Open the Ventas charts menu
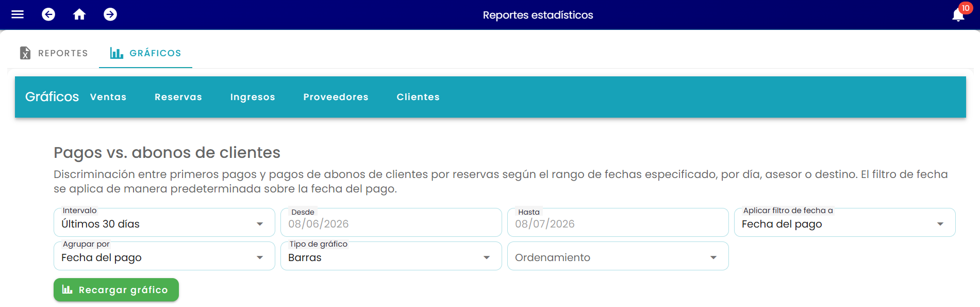The image size is (980, 307). [x=108, y=97]
